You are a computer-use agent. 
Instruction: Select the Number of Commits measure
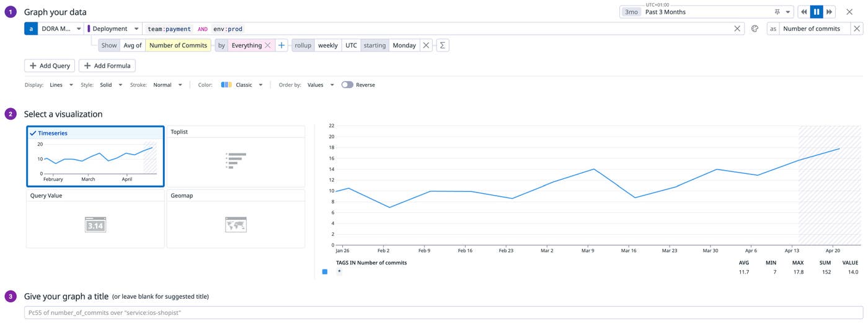pos(178,45)
